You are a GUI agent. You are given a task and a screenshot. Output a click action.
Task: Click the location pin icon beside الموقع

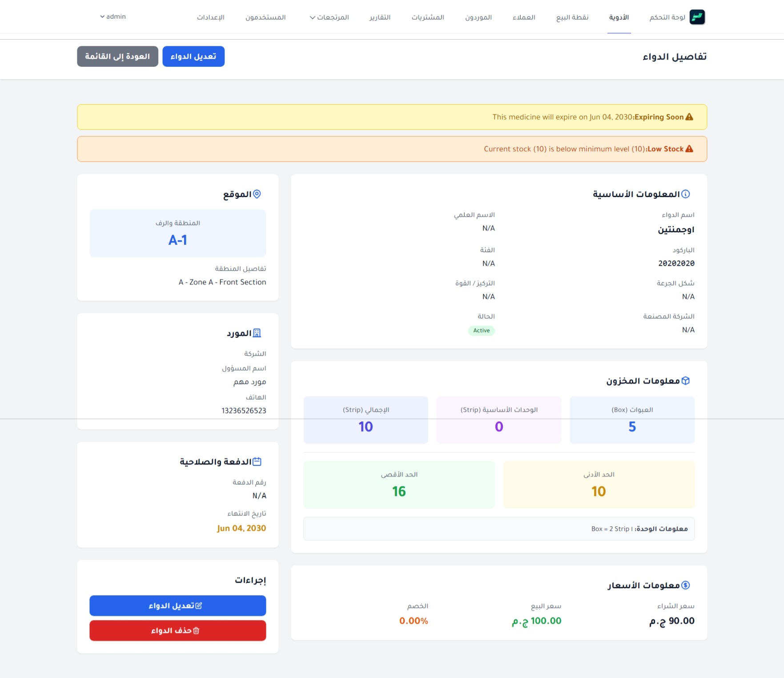point(257,194)
